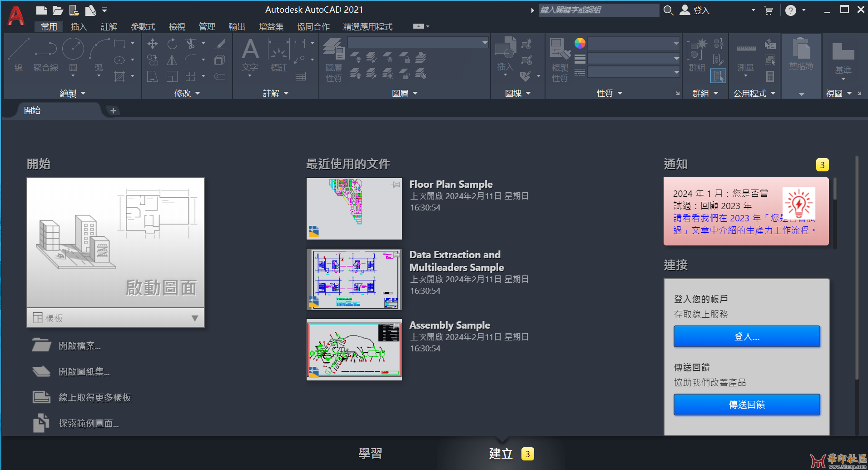Open the AutoCAD application menu (red A)
Viewport: 868px width, 470px height.
(x=15, y=15)
